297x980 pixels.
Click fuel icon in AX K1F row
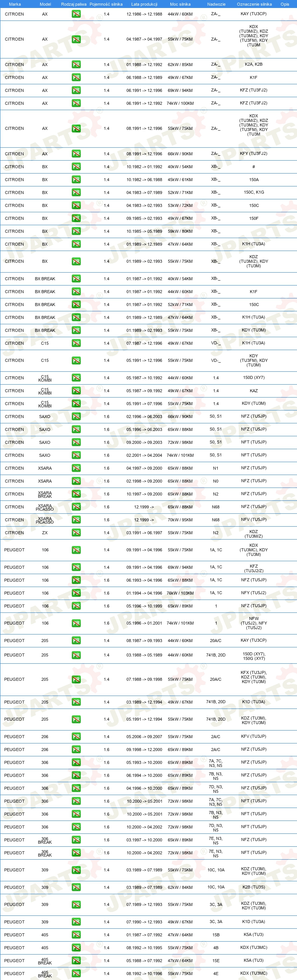(x=76, y=77)
